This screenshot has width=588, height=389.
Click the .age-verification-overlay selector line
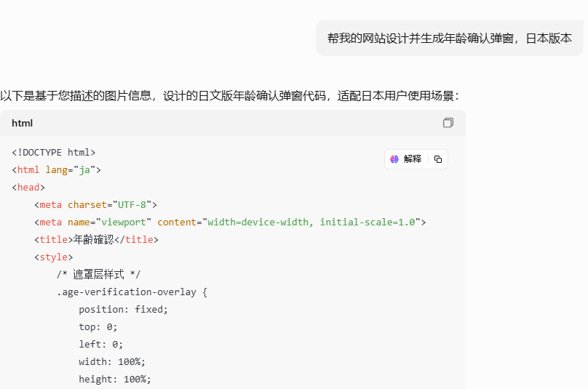[x=132, y=292]
